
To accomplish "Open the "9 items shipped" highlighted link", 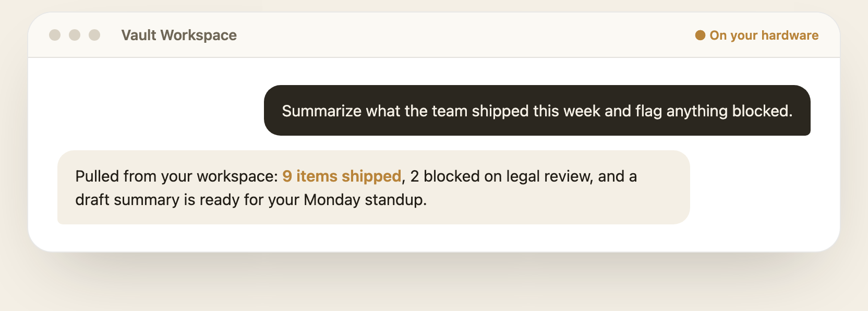I will click(x=342, y=176).
